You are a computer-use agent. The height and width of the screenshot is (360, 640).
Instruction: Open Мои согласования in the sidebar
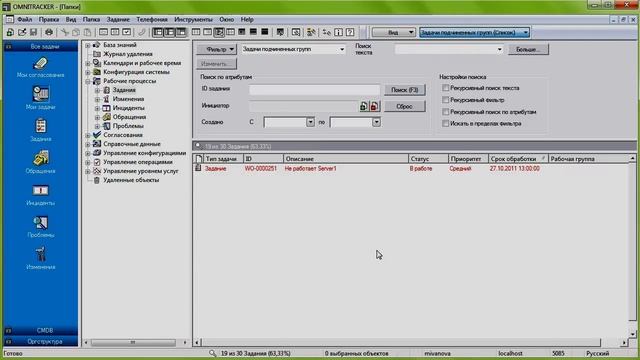(x=40, y=67)
